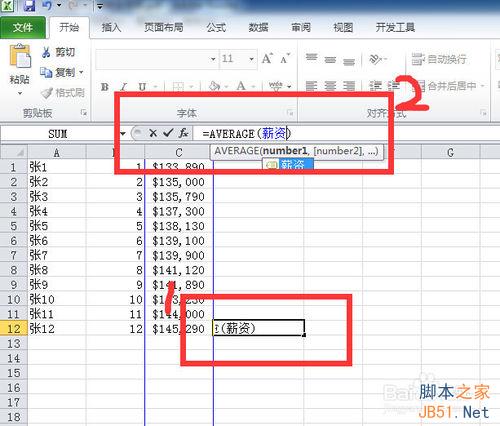This screenshot has width=500, height=426.
Task: Click cell containing 张10
Action: (x=57, y=299)
